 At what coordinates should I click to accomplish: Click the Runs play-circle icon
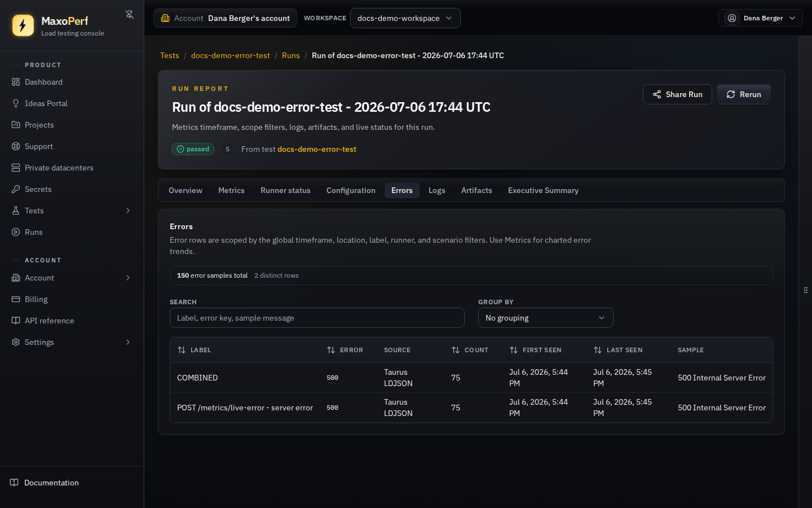[16, 232]
